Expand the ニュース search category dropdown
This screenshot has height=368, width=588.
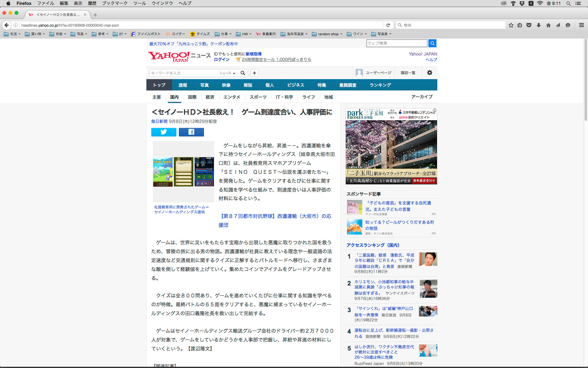click(227, 73)
